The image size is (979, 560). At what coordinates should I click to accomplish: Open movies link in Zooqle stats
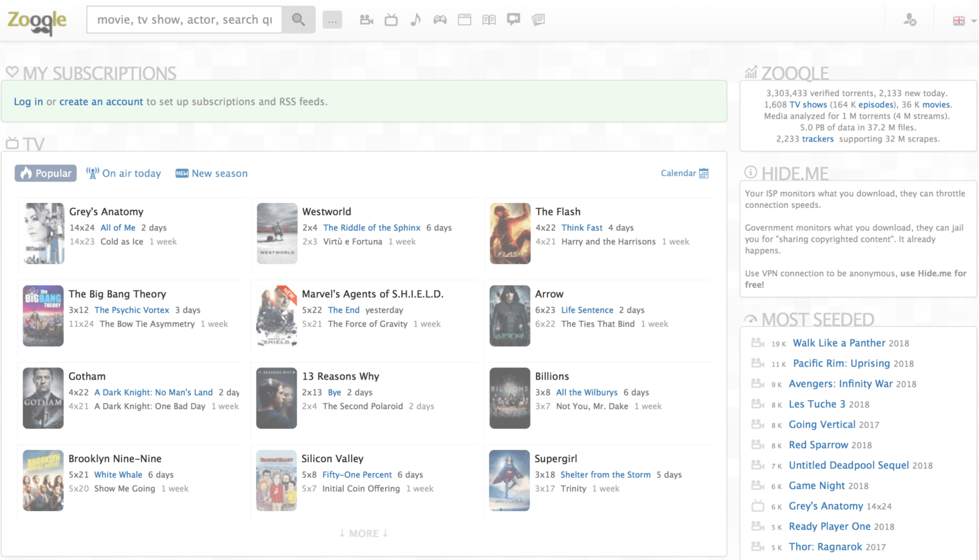pos(936,105)
